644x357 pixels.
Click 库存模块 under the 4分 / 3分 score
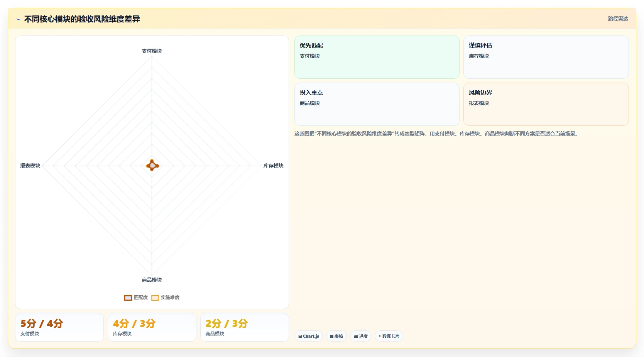pos(122,334)
